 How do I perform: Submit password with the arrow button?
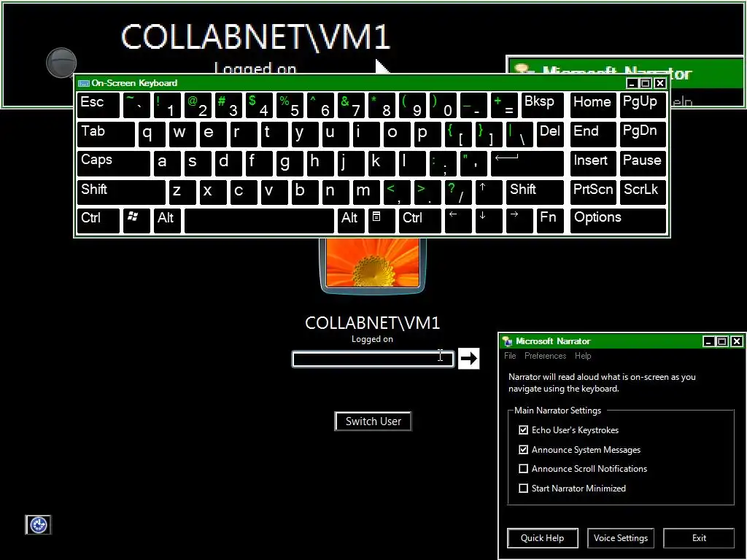(469, 359)
